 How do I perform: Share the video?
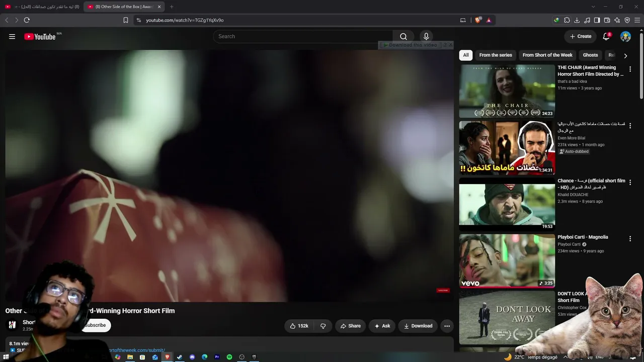pyautogui.click(x=350, y=326)
